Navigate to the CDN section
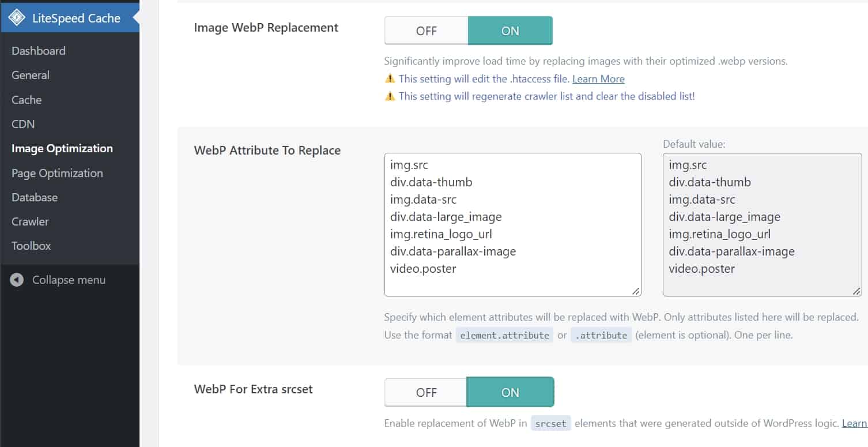The image size is (868, 447). [x=23, y=124]
